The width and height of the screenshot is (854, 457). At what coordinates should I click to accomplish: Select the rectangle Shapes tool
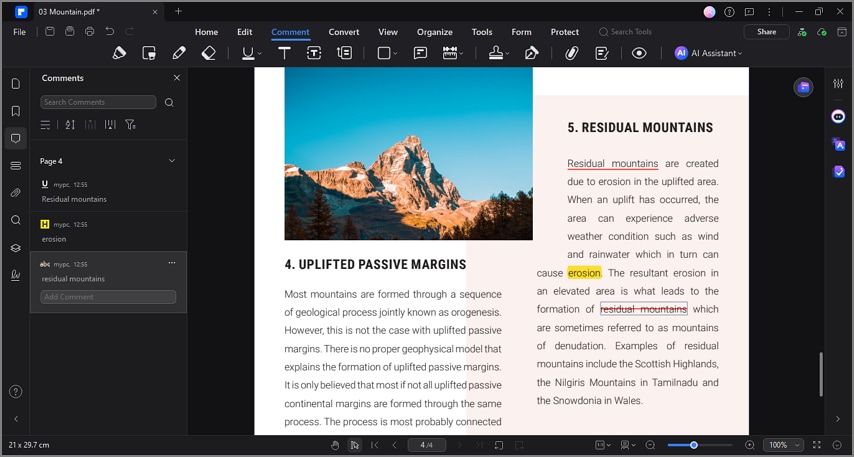pos(384,53)
